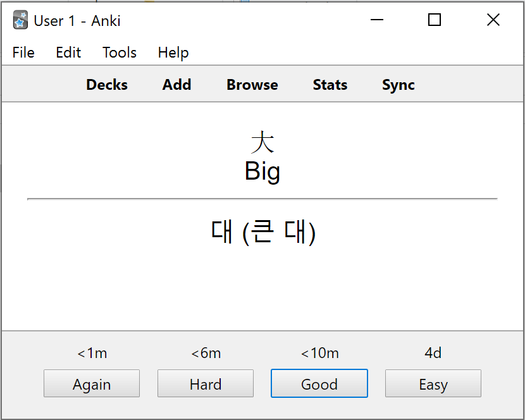This screenshot has height=420, width=525.
Task: Rate the card Again
Action: coord(92,383)
